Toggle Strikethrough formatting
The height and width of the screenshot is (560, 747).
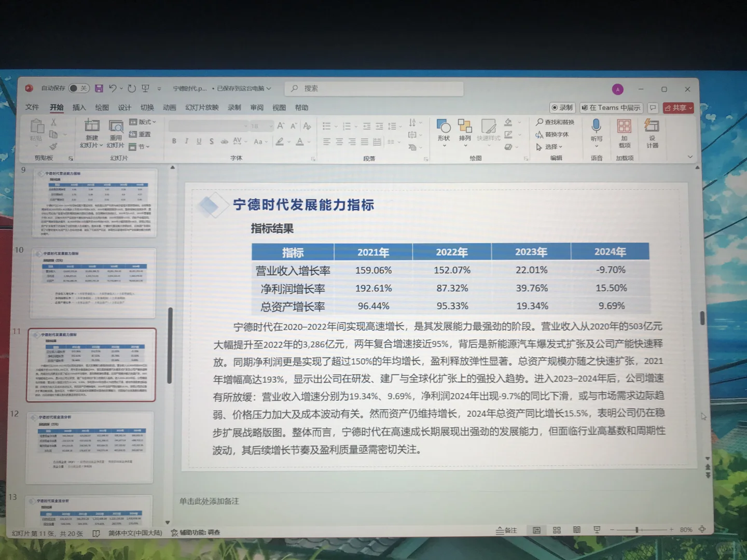[224, 141]
